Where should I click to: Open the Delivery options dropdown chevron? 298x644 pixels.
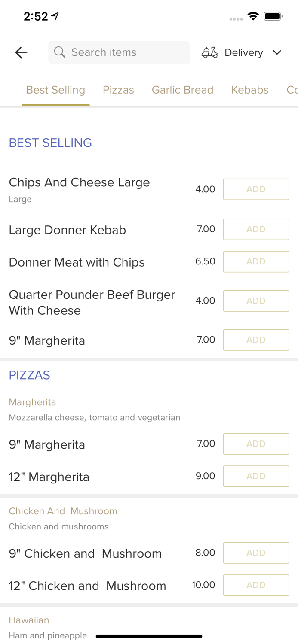tap(277, 52)
